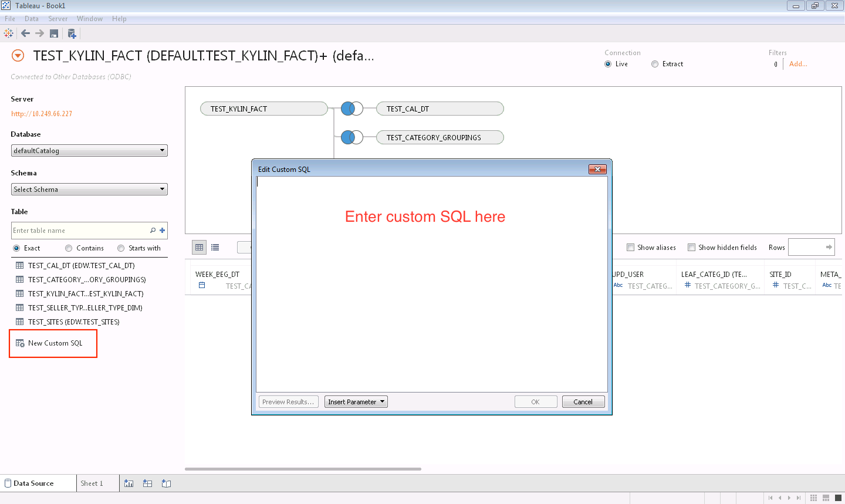Select the Extract connection option
845x504 pixels.
(655, 64)
